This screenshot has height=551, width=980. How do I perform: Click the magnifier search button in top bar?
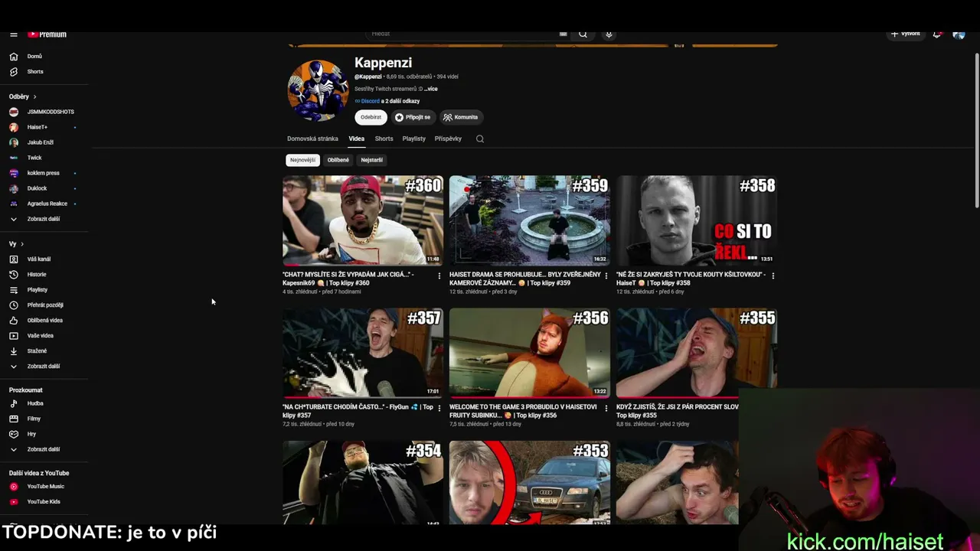[583, 34]
